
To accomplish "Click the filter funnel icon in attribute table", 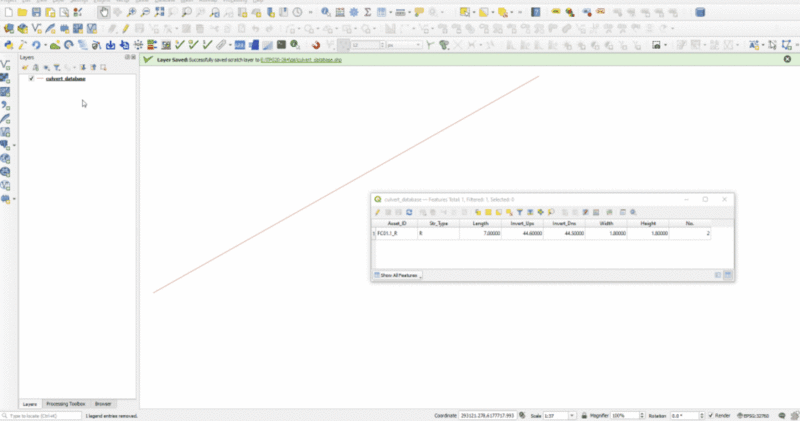I will (x=520, y=212).
